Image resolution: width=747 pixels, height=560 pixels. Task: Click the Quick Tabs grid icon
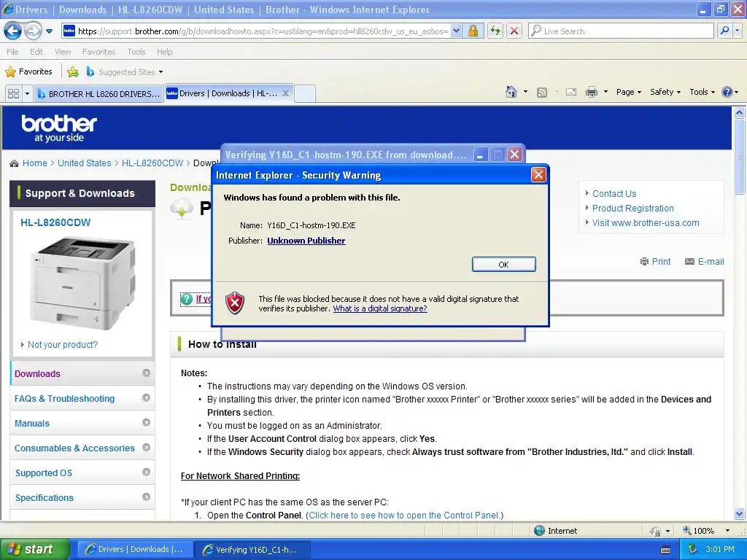13,94
